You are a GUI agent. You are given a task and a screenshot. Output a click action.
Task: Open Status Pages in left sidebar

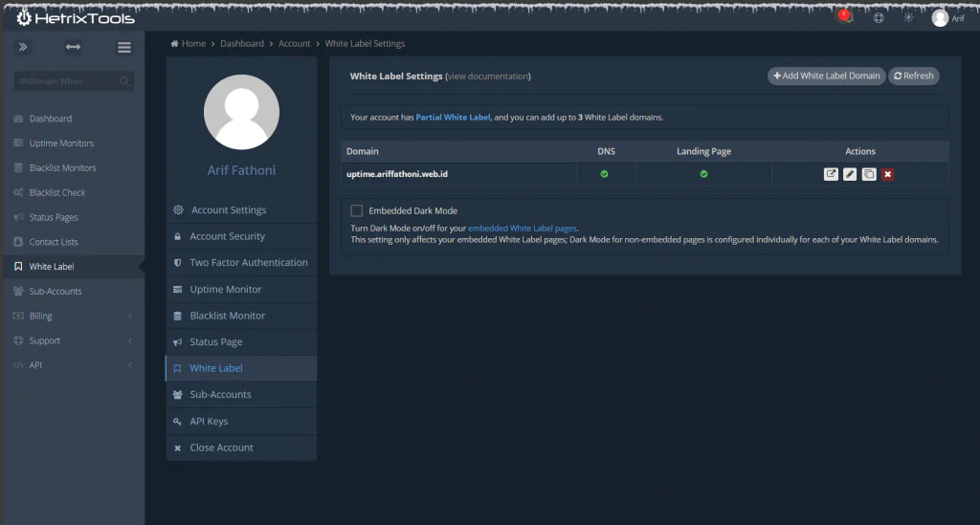pyautogui.click(x=54, y=217)
